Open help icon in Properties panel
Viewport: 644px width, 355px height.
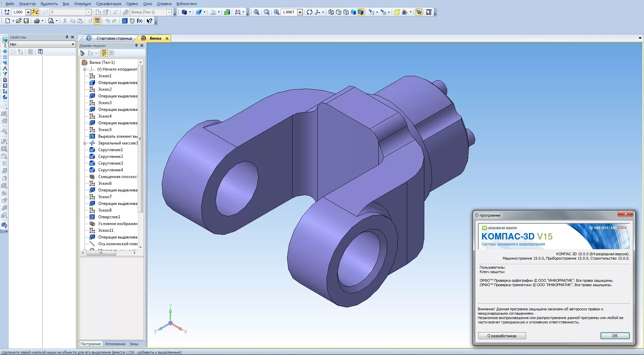pos(40,52)
